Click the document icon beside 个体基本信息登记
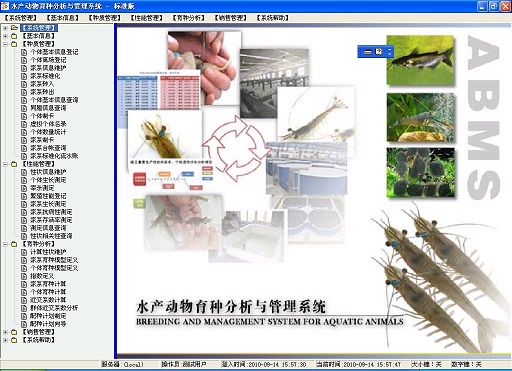 24,52
